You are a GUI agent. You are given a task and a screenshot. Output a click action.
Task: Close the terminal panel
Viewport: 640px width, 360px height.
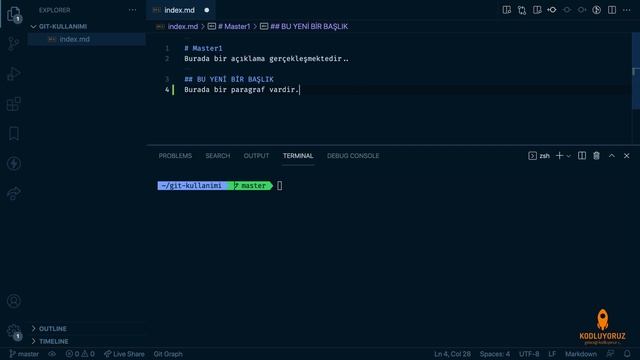pos(627,156)
